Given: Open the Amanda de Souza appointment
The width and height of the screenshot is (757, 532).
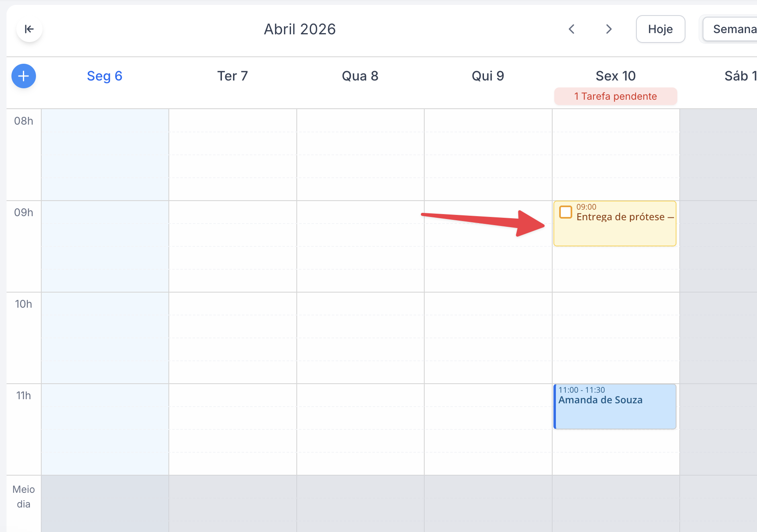Looking at the screenshot, I should (x=615, y=407).
